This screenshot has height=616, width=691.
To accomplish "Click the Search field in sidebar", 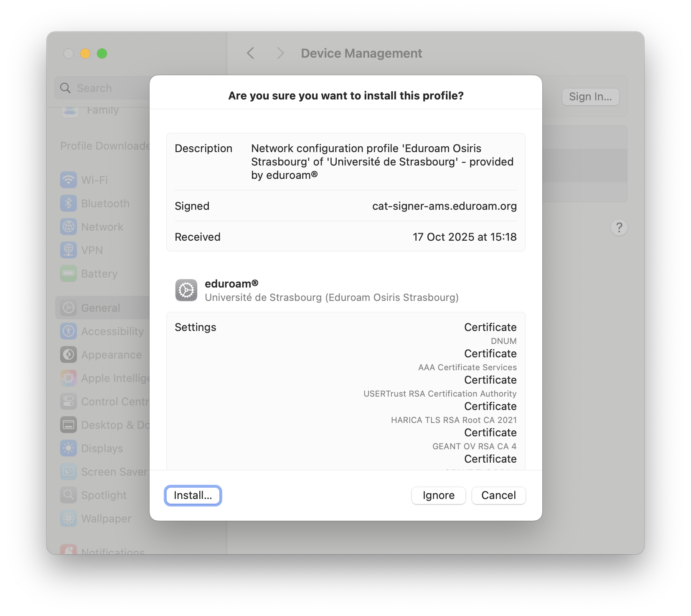I will click(104, 88).
